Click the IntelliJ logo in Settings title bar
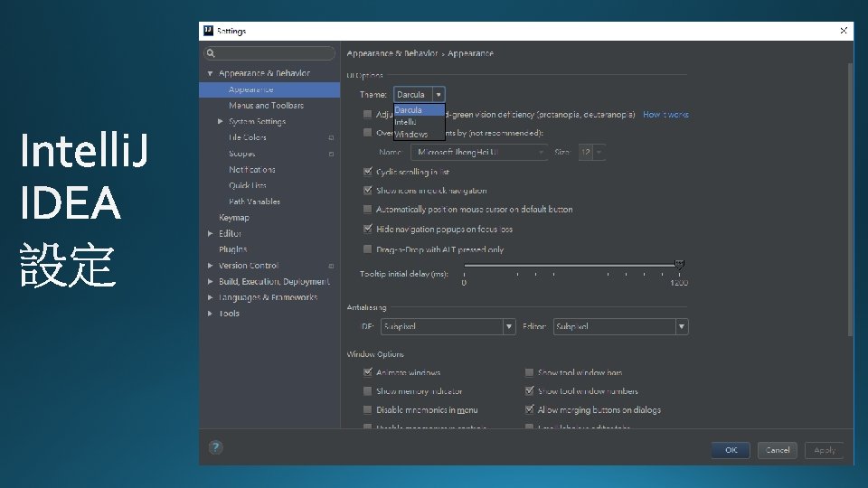The width and height of the screenshot is (868, 488). pyautogui.click(x=208, y=31)
